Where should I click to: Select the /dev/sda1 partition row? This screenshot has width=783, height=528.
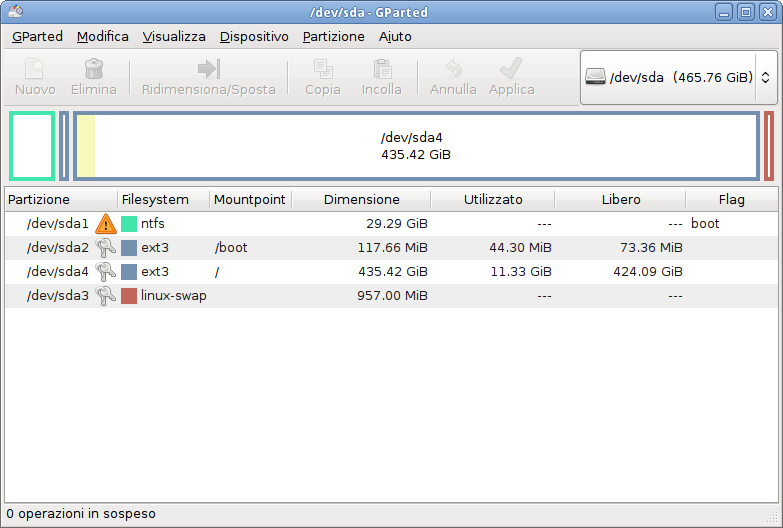click(x=392, y=223)
